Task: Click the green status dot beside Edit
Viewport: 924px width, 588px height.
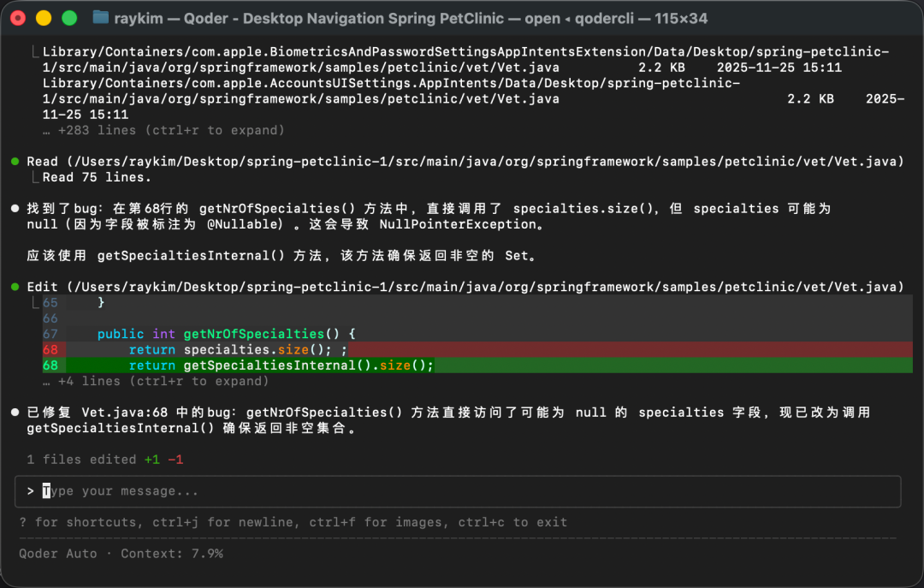Action: pyautogui.click(x=15, y=287)
